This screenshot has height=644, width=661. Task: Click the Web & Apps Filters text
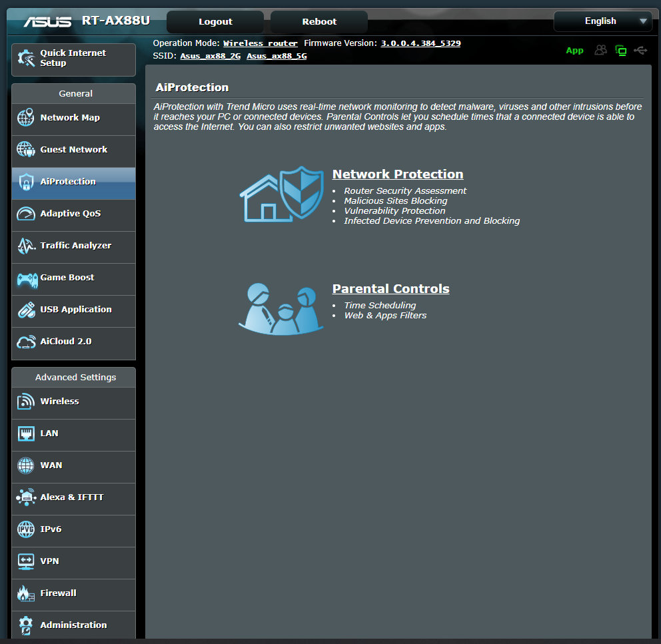pyautogui.click(x=385, y=316)
